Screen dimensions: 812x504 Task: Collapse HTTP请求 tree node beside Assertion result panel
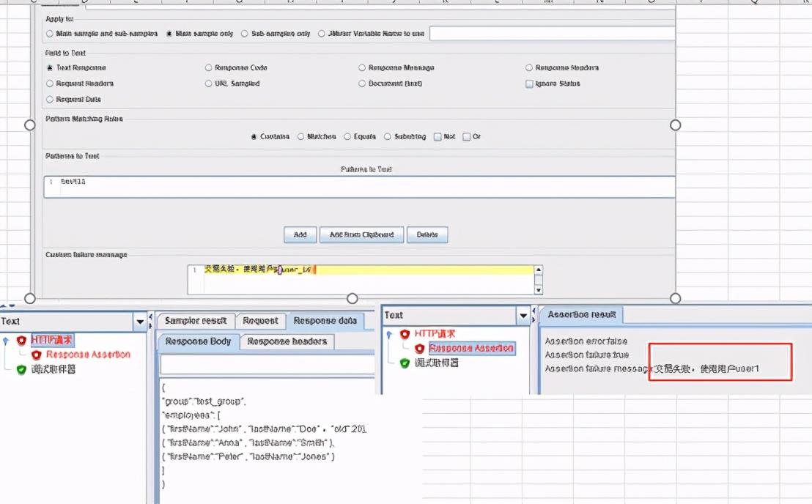point(389,334)
